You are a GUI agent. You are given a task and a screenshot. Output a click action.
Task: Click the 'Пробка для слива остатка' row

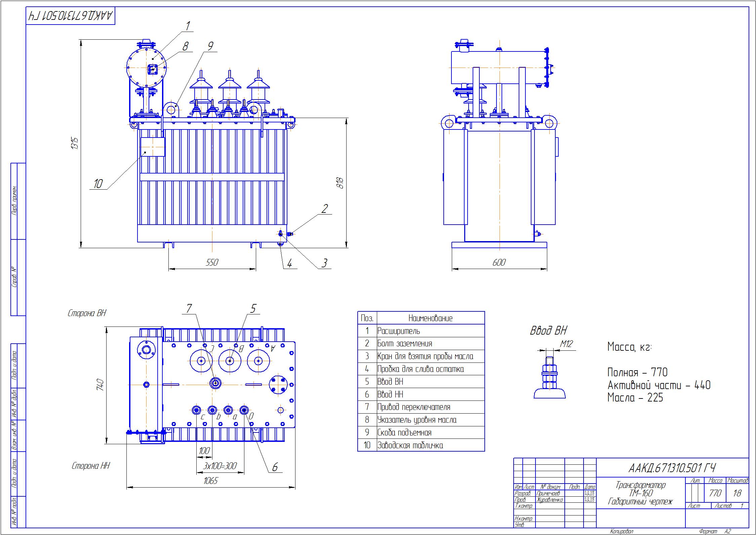[421, 369]
